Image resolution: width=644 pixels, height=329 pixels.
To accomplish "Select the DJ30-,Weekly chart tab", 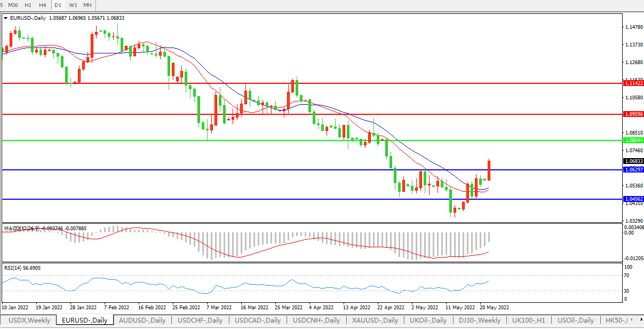I will point(480,320).
